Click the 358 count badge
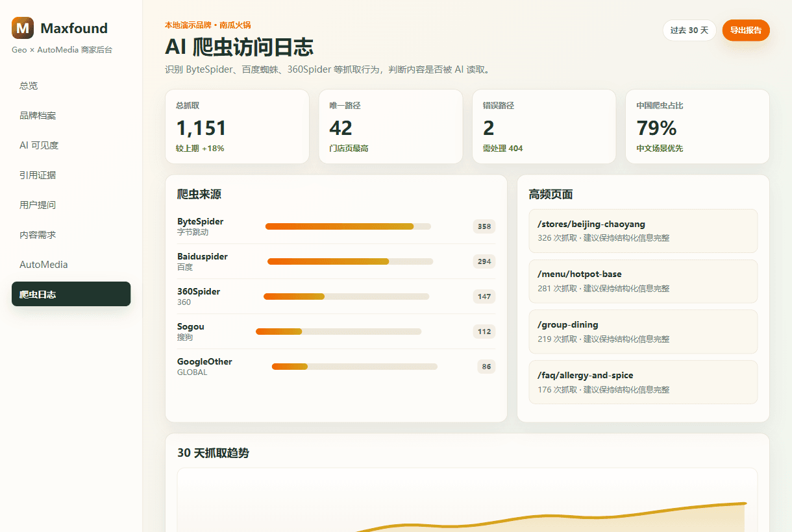The image size is (792, 532). (484, 226)
